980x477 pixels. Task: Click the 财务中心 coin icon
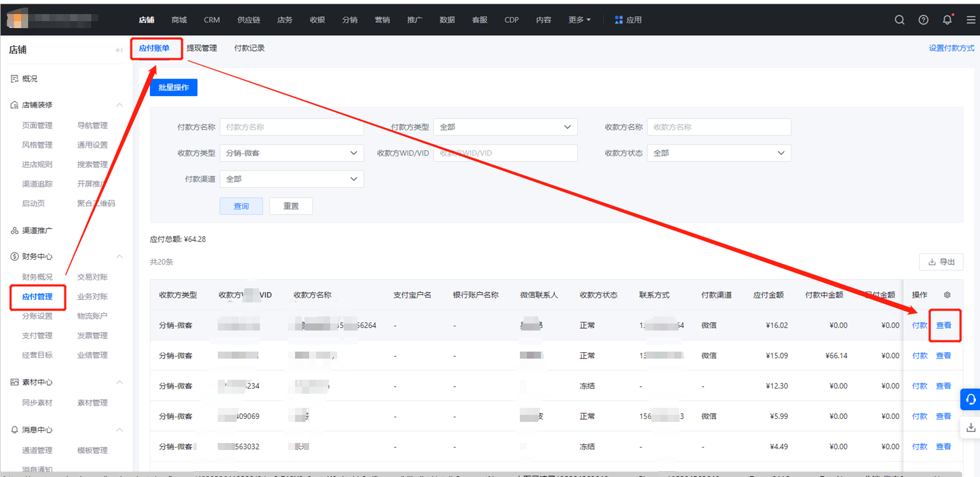[x=15, y=257]
